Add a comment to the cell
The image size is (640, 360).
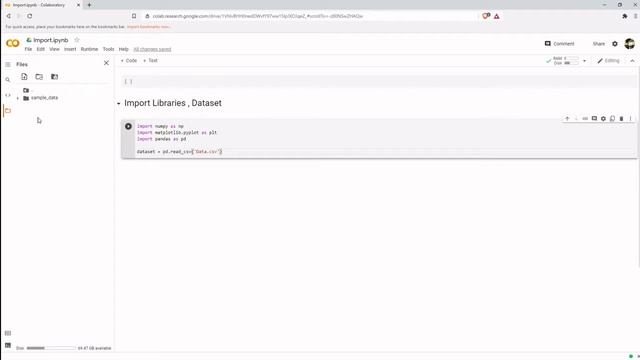pyautogui.click(x=594, y=119)
